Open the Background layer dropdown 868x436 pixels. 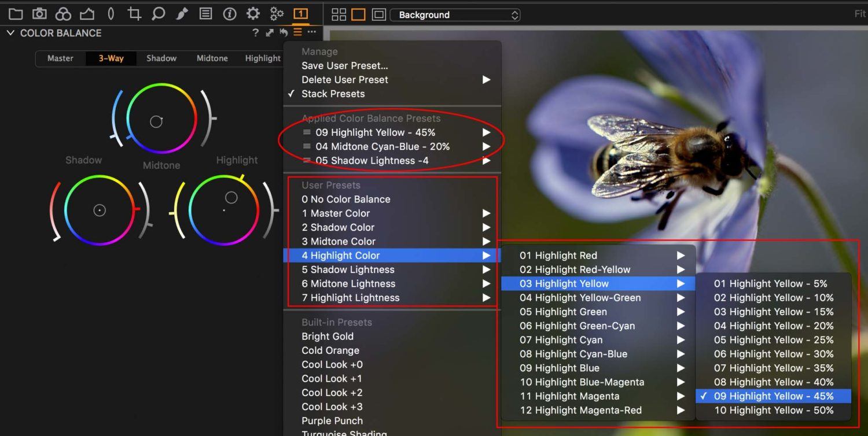[x=455, y=14]
